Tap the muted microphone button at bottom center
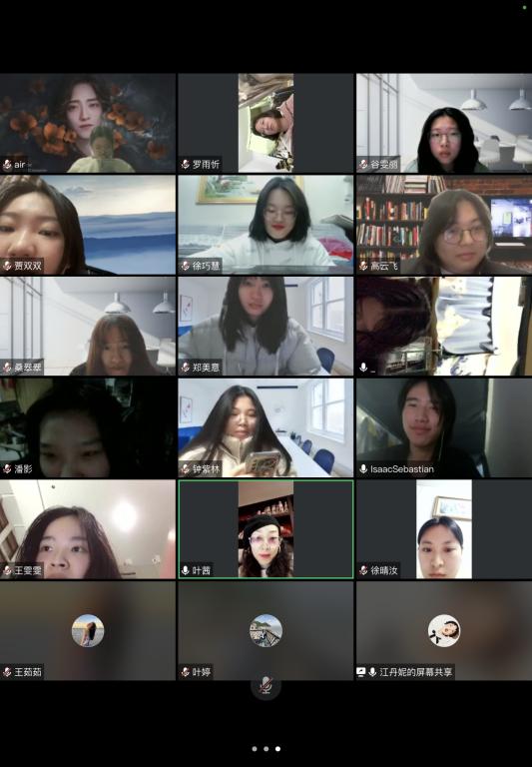This screenshot has height=767, width=532. pos(266,686)
